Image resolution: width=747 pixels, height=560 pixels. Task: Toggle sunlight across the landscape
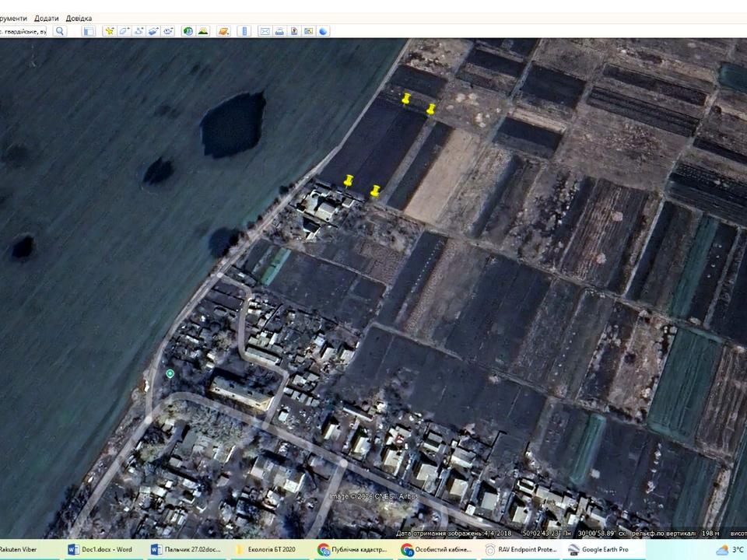203,31
